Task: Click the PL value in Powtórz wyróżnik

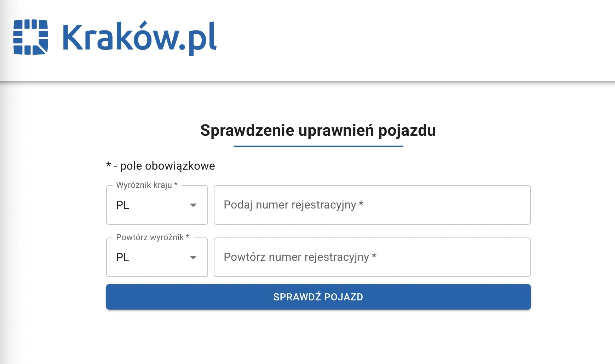Action: coord(123,258)
